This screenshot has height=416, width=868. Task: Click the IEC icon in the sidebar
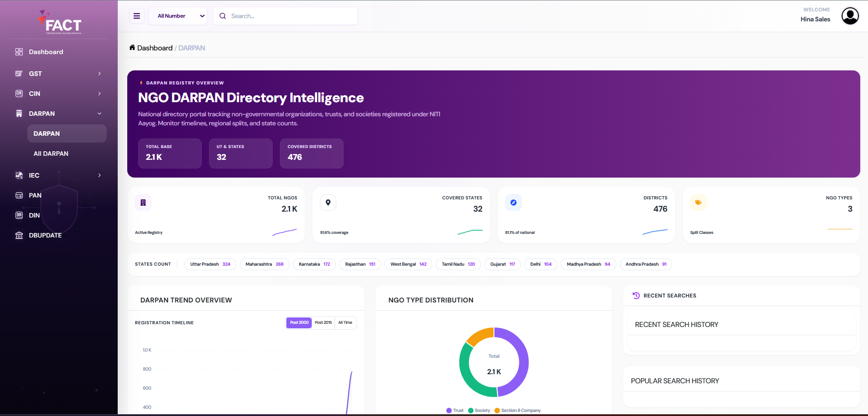(x=19, y=175)
